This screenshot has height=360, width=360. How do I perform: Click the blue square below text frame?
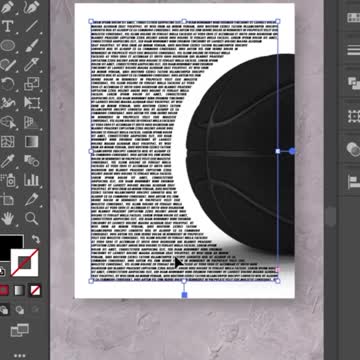tap(184, 295)
